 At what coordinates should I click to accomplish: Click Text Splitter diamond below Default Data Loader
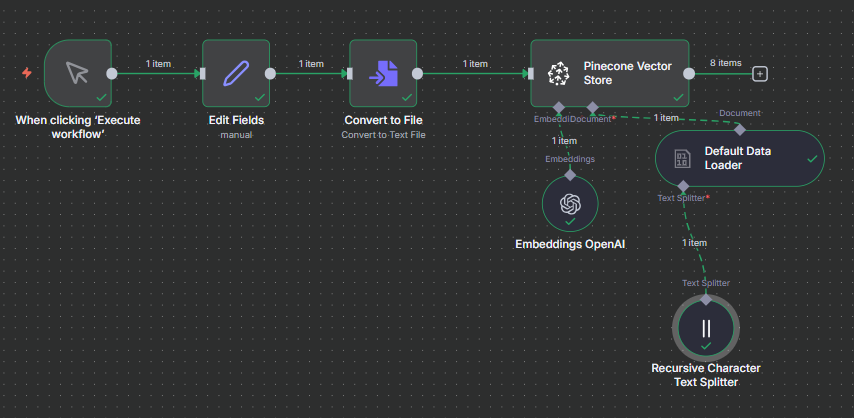coord(682,186)
